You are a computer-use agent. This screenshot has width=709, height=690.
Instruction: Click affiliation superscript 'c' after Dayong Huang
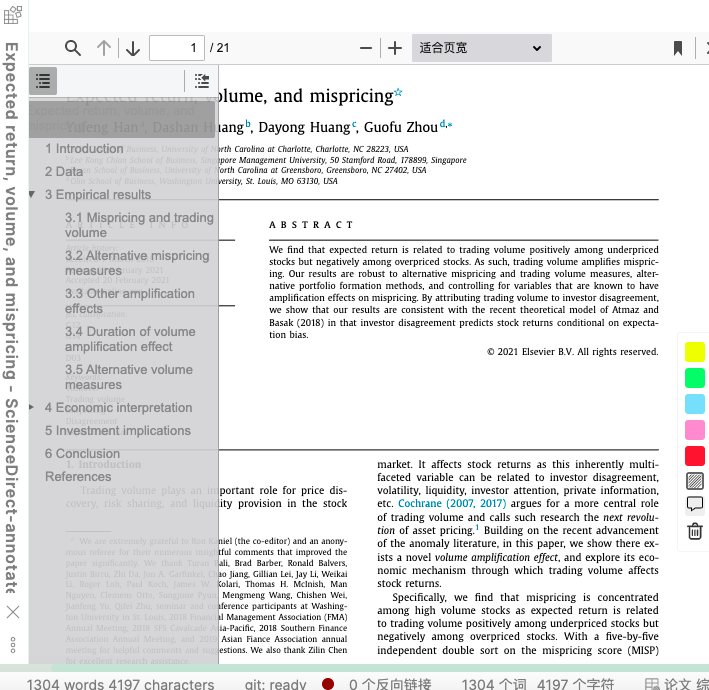tap(354, 124)
